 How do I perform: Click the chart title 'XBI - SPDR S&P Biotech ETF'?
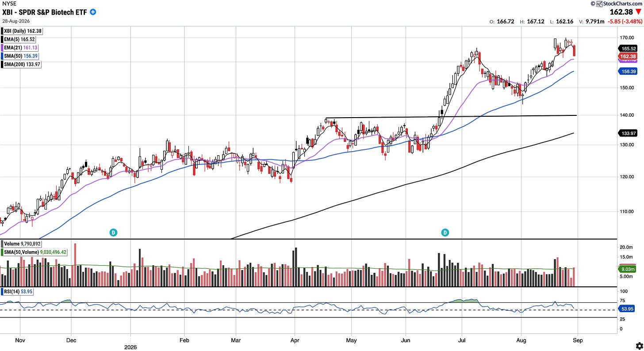(44, 12)
